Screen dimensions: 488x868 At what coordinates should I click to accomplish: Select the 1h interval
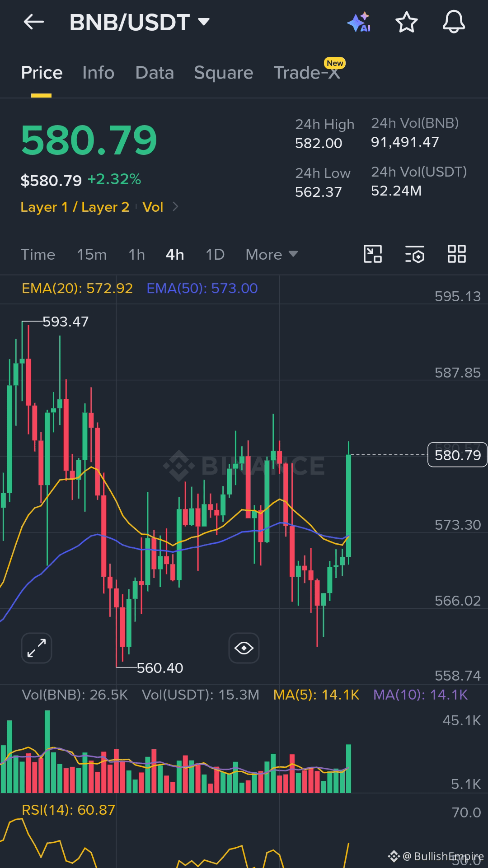[x=136, y=254]
